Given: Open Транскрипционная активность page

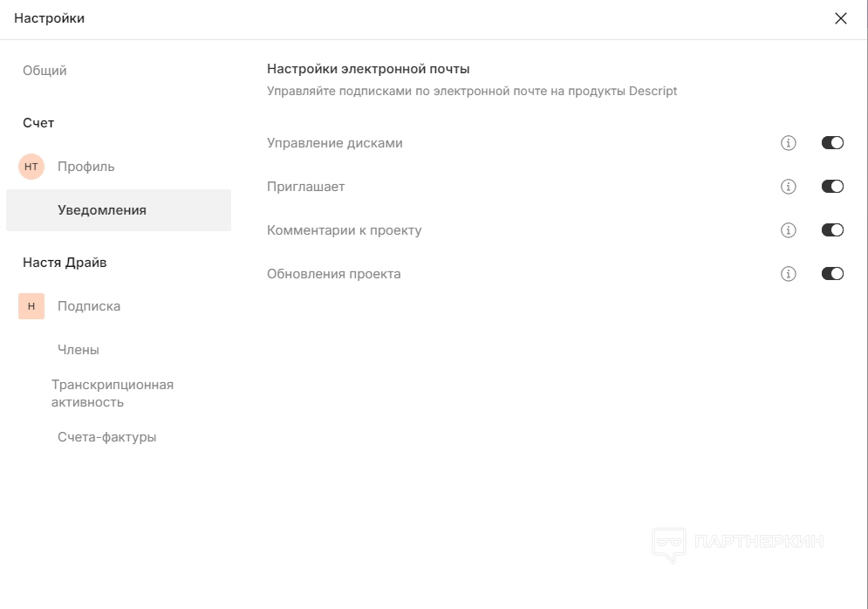Looking at the screenshot, I should tap(113, 393).
